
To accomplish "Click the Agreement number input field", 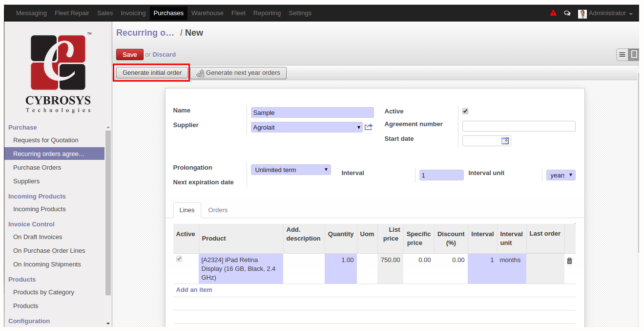I will tap(519, 126).
